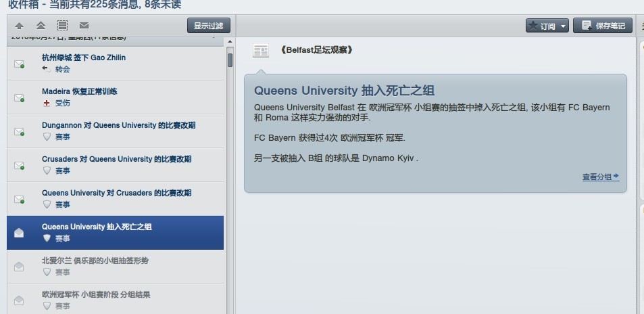Select the Queens University 抽入死亡之组 message
Image resolution: width=644 pixels, height=314 pixels.
pos(116,233)
